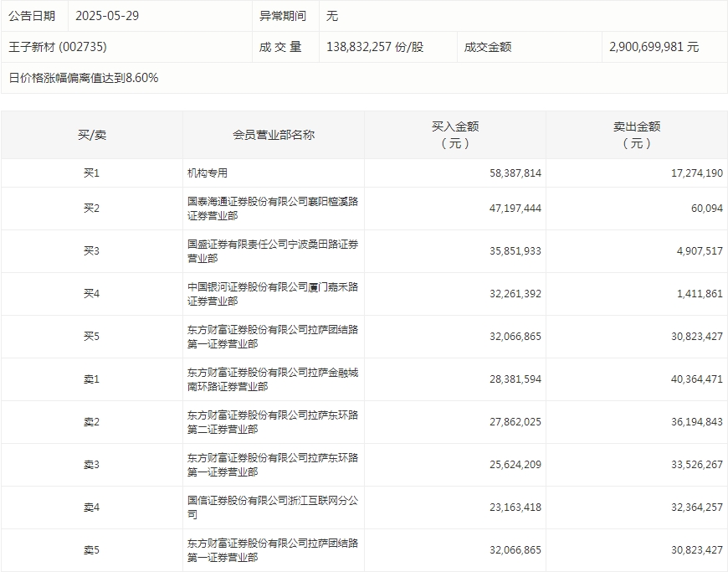
Task: Select the announcement date 2025-05-29
Action: click(107, 16)
